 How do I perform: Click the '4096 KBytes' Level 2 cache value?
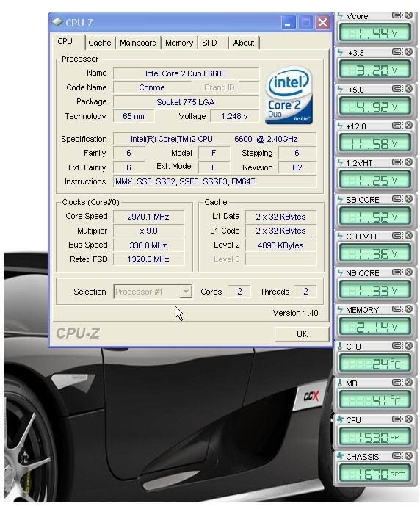click(x=280, y=245)
